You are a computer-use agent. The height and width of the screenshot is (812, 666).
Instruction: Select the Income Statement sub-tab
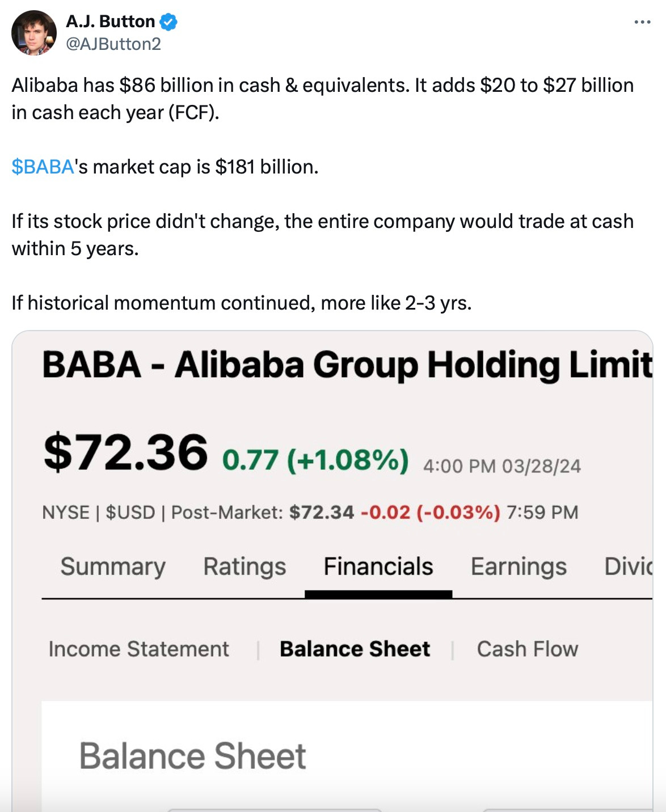(139, 649)
